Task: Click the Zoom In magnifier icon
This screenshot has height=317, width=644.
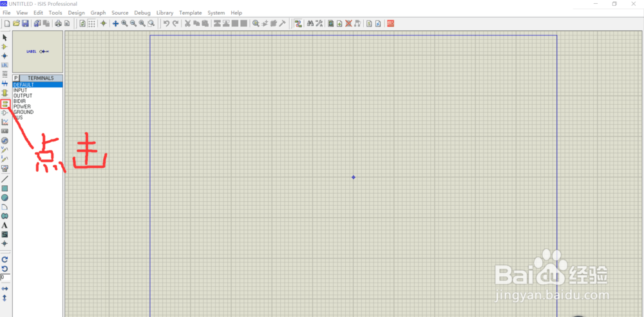Action: pos(124,24)
